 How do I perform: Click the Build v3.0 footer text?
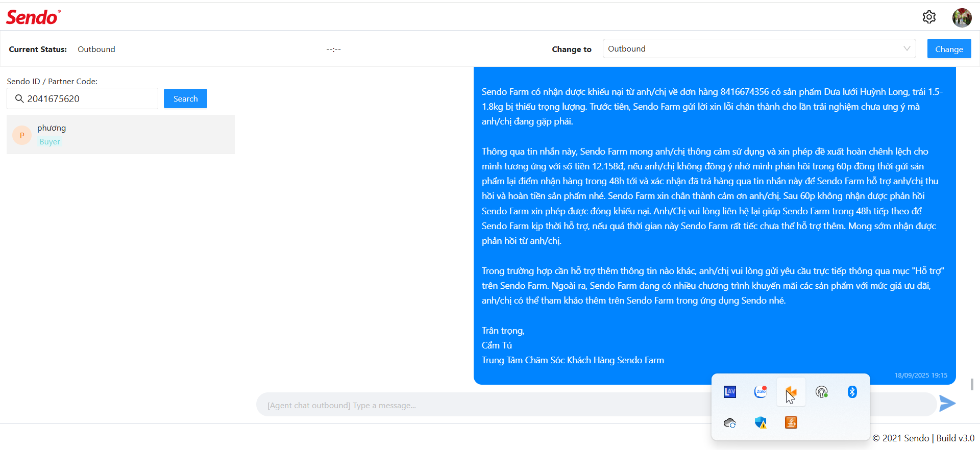tap(955, 438)
